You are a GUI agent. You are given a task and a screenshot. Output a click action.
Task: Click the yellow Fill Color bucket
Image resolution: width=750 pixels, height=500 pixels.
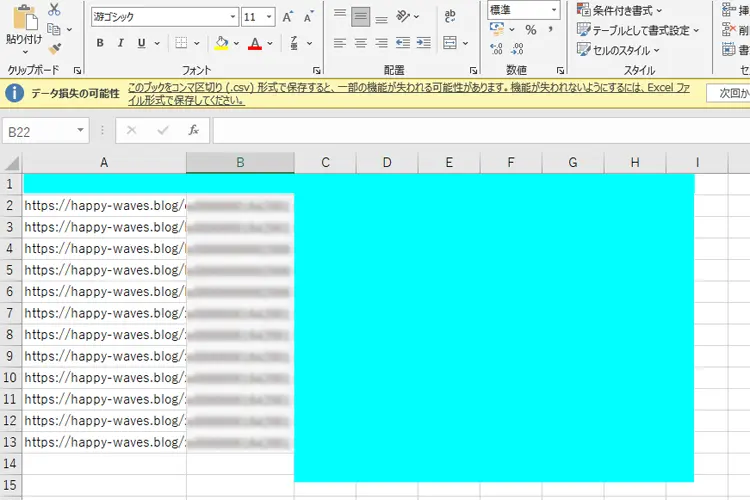pos(222,43)
